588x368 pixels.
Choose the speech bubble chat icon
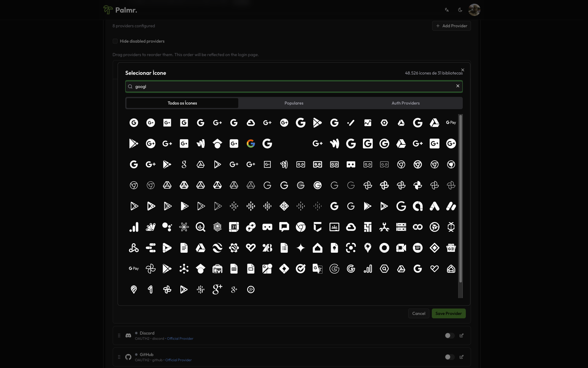[284, 227]
